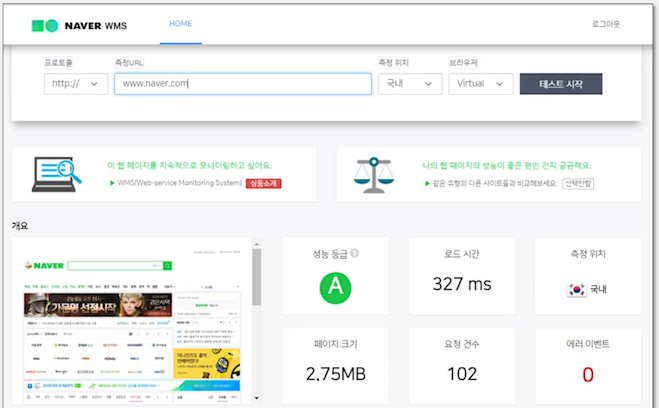Open the http:// protocol dropdown
This screenshot has height=408, width=659.
[76, 84]
